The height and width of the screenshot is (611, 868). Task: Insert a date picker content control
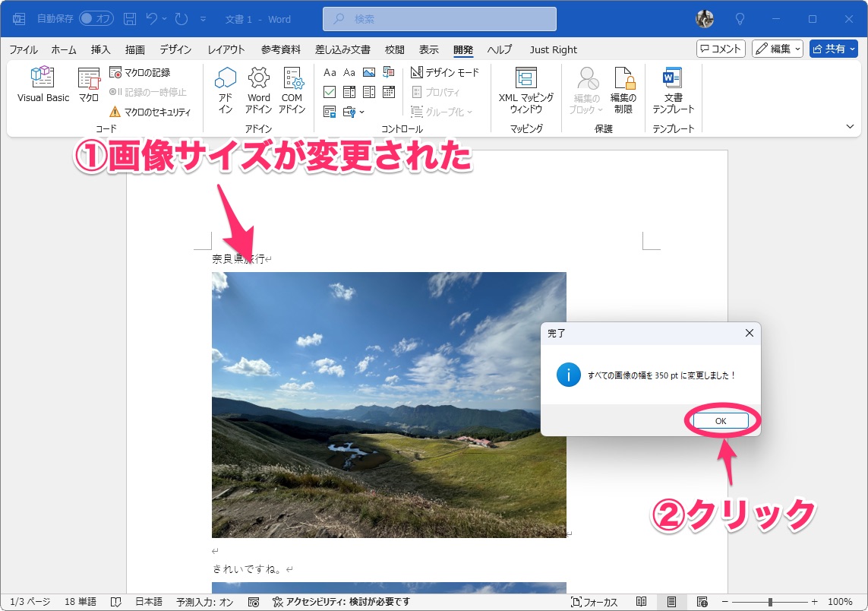pyautogui.click(x=389, y=91)
